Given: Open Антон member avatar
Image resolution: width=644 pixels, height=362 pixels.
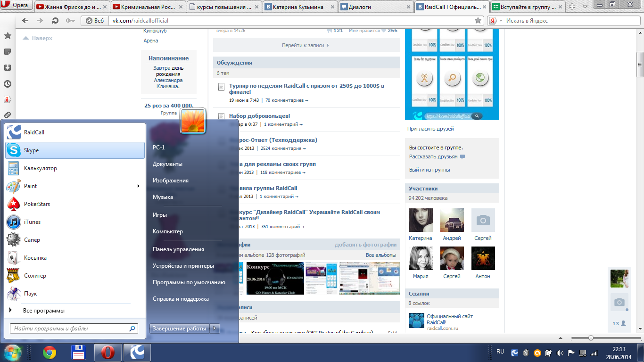Looking at the screenshot, I should 483,258.
